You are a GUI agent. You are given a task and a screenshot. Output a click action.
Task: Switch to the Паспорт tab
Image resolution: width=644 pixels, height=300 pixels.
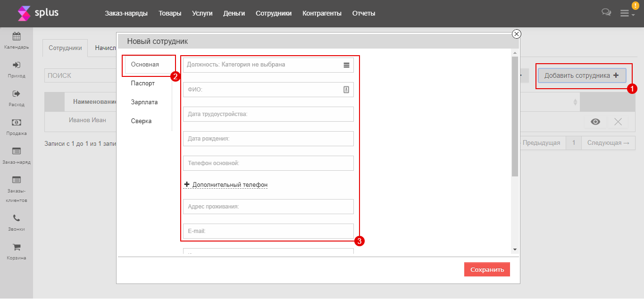point(142,83)
